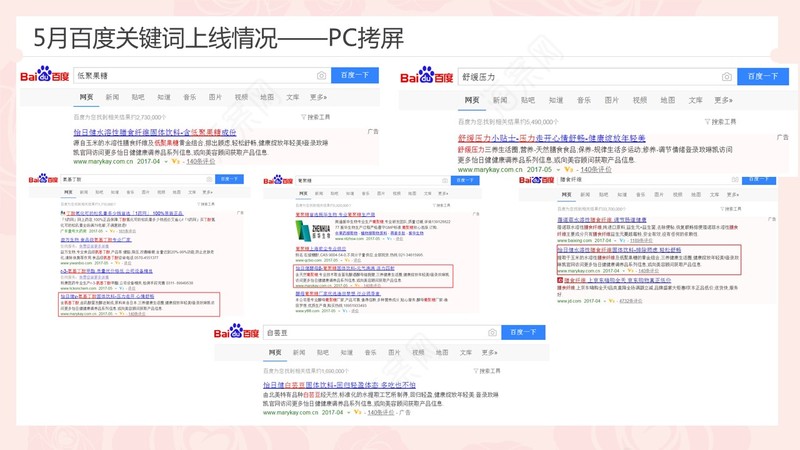
Task: Click dropdown arrow after 2017-04 in 低聚果糖 result
Action: tap(166, 162)
